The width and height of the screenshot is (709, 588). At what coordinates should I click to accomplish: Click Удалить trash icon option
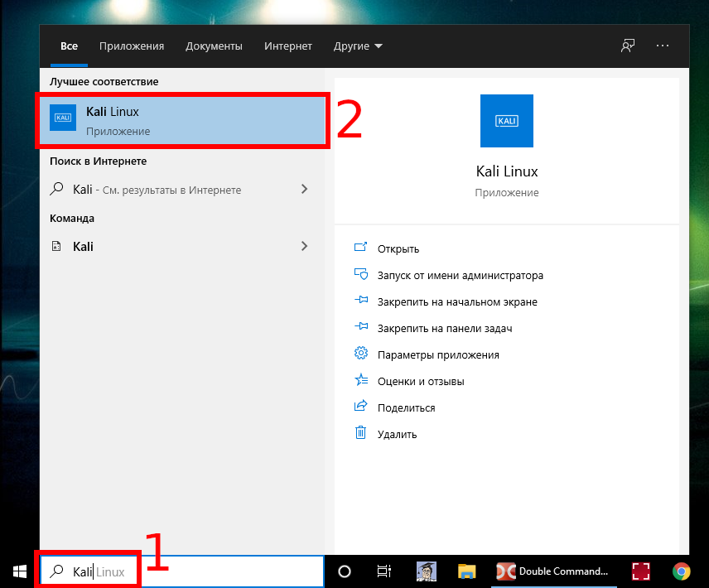click(x=396, y=434)
